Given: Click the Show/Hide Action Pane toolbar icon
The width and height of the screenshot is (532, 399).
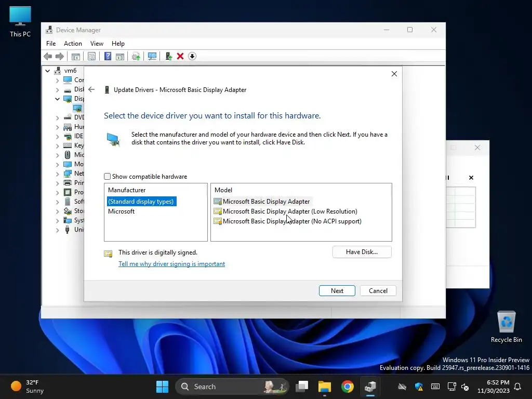Looking at the screenshot, I should click(120, 56).
